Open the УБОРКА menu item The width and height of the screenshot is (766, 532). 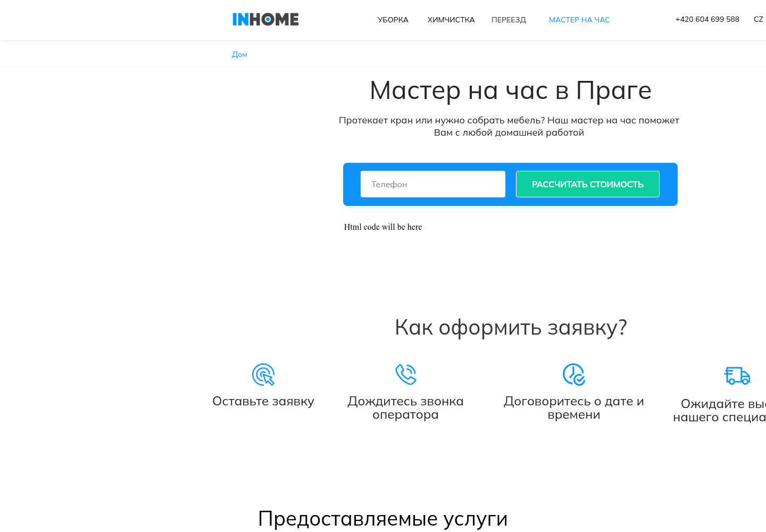point(393,20)
